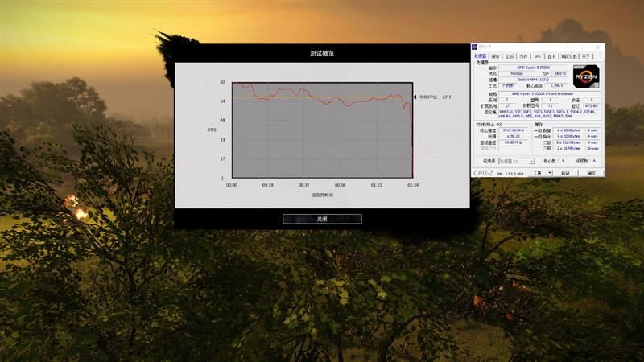This screenshot has height=362, width=644.
Task: Expand the 工具 dropdown arrow in CPU-Z
Action: click(550, 173)
